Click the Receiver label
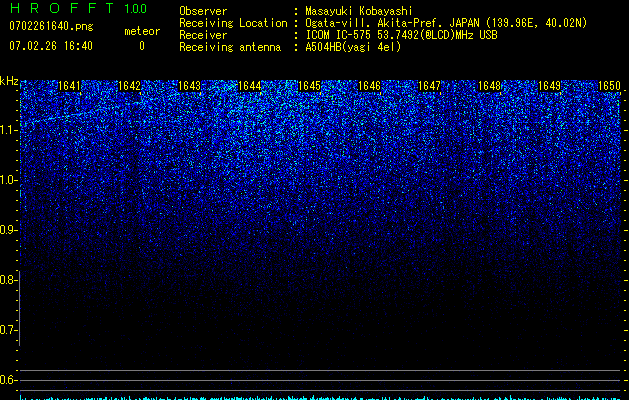The width and height of the screenshot is (629, 400). pos(203,35)
